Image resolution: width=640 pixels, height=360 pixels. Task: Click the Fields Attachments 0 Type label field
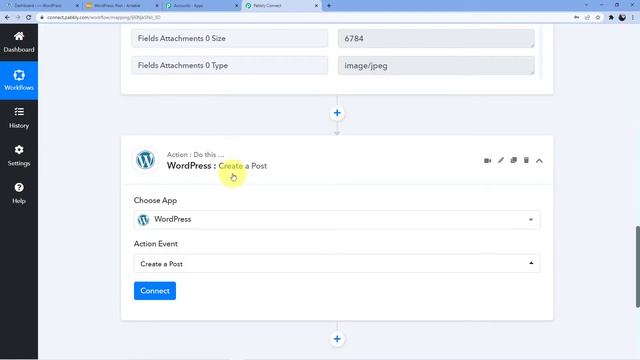click(229, 65)
